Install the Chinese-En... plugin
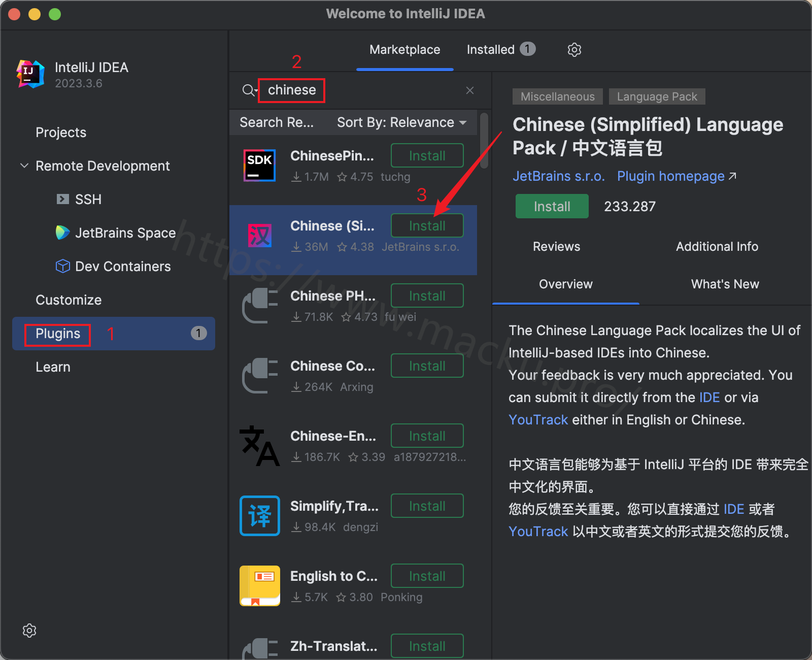 [x=427, y=436]
